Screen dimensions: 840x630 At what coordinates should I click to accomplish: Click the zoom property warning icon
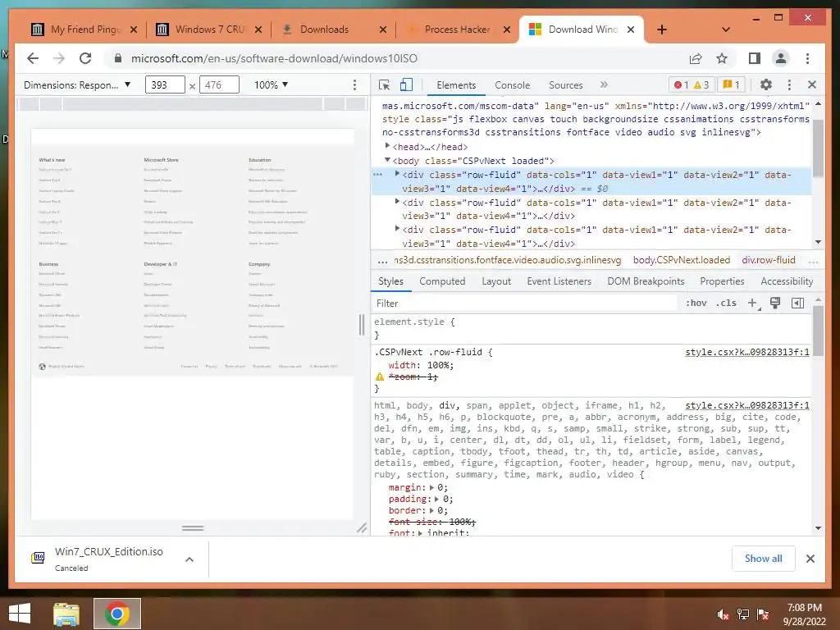tap(380, 377)
